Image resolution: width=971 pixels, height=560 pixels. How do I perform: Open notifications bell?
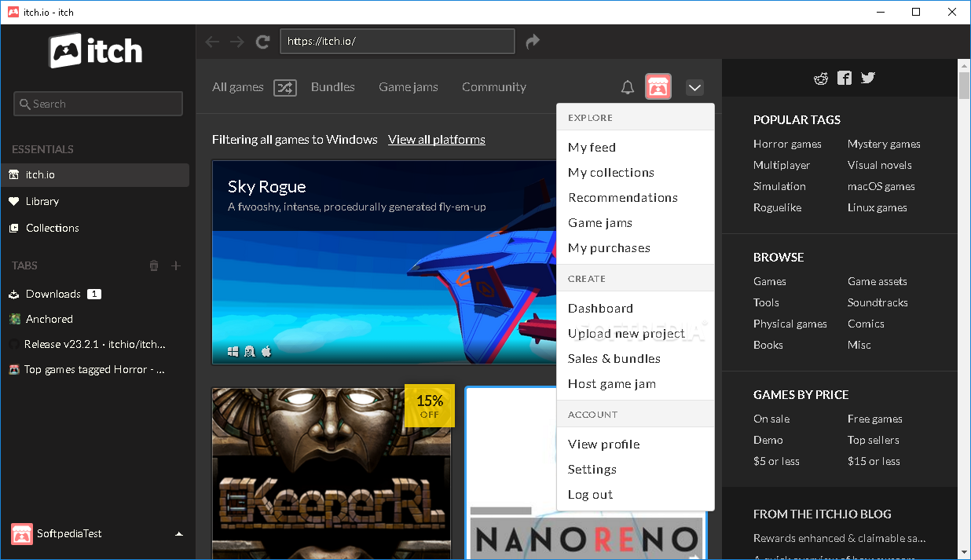pos(627,87)
